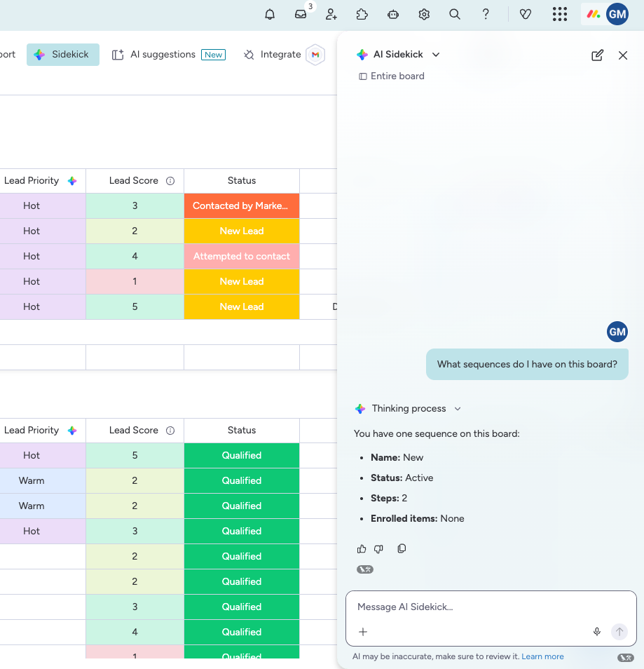Screen dimensions: 644x669
Task: Start a new chat in Sidekick
Action: 597,55
